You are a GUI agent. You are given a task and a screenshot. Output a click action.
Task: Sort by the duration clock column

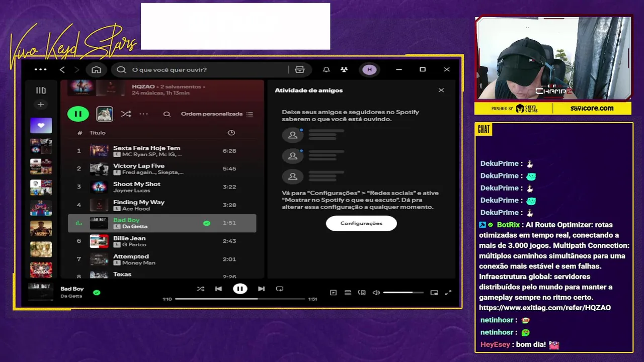(231, 133)
